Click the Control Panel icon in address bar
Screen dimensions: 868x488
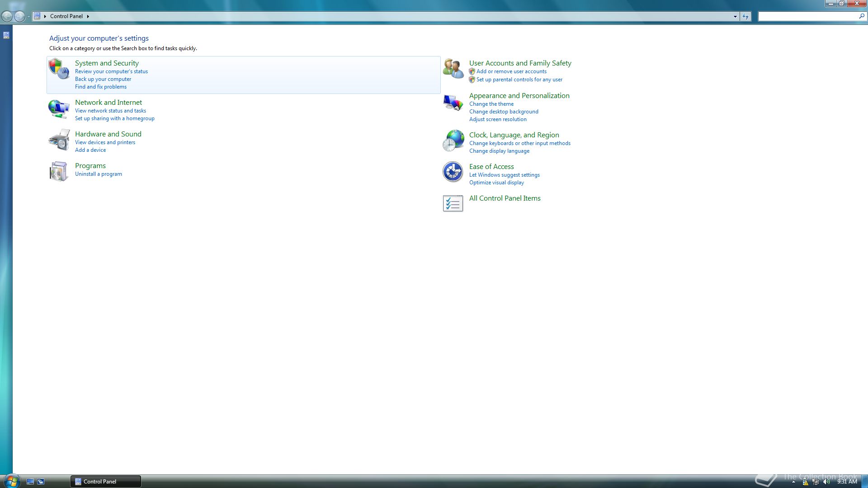(x=37, y=16)
